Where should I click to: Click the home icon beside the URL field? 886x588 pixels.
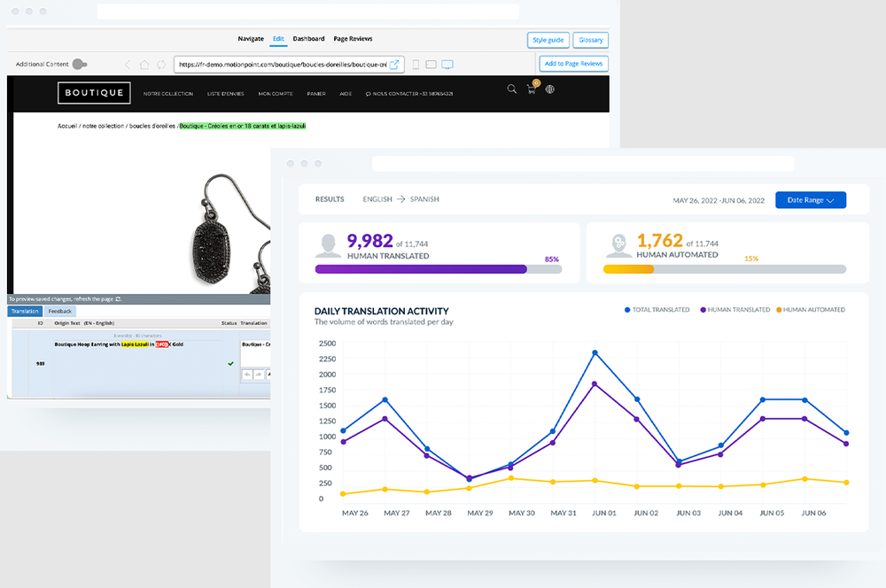(144, 65)
